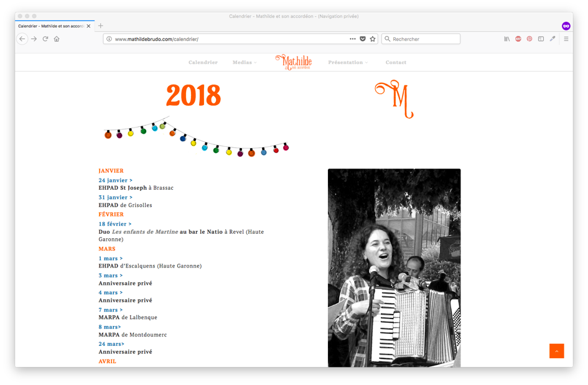This screenshot has height=385, width=588.
Task: Open the Contact page link
Action: click(x=396, y=63)
